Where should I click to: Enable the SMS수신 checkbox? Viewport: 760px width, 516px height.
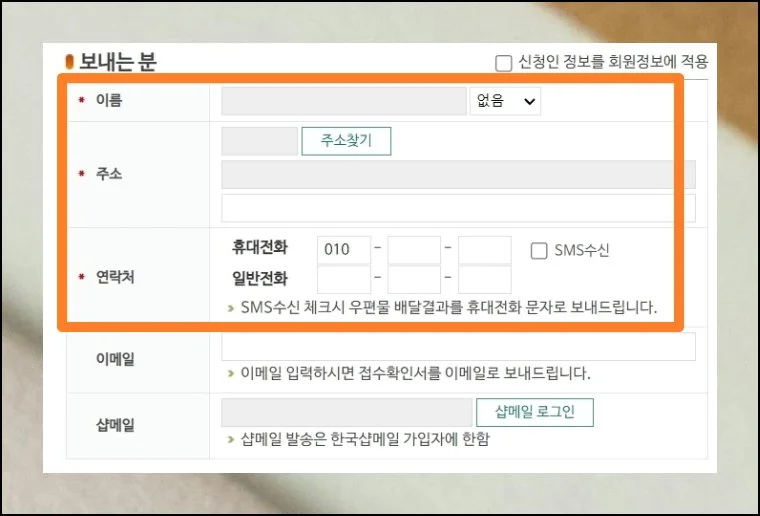pos(539,251)
